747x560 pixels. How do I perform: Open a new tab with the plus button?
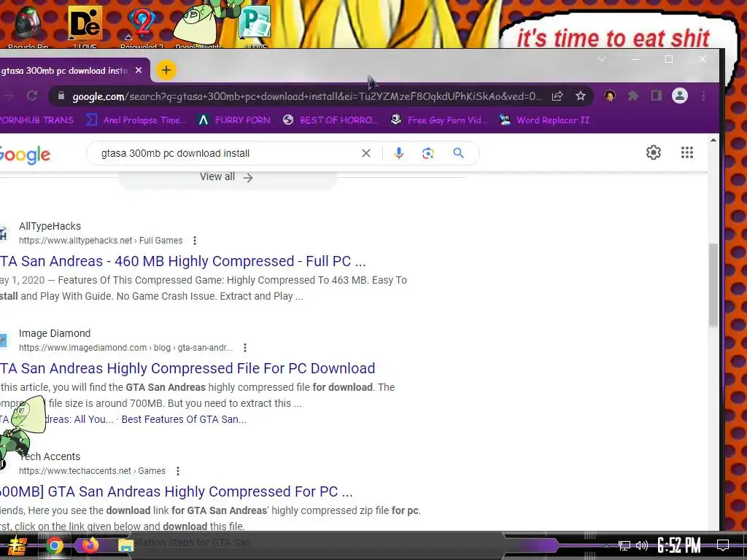click(x=166, y=71)
